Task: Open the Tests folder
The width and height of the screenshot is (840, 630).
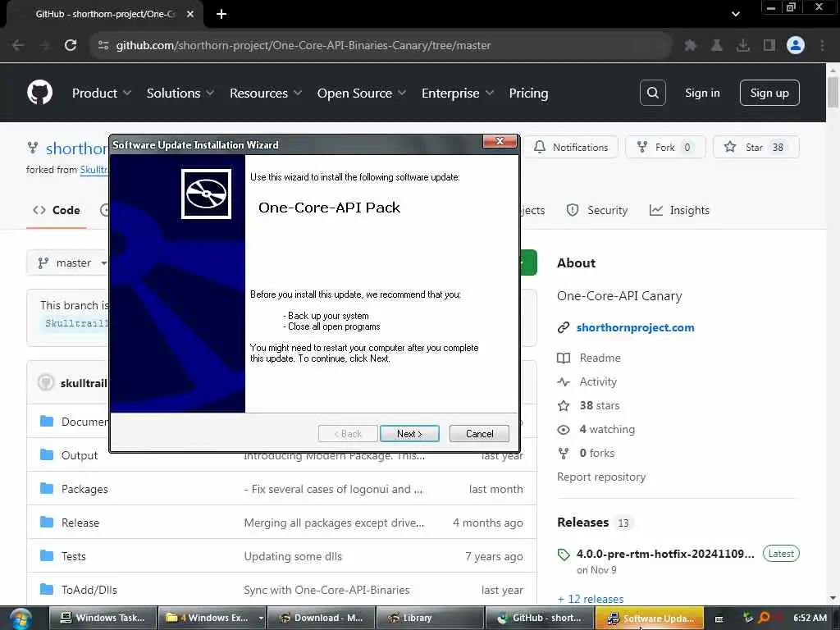Action: pos(73,557)
